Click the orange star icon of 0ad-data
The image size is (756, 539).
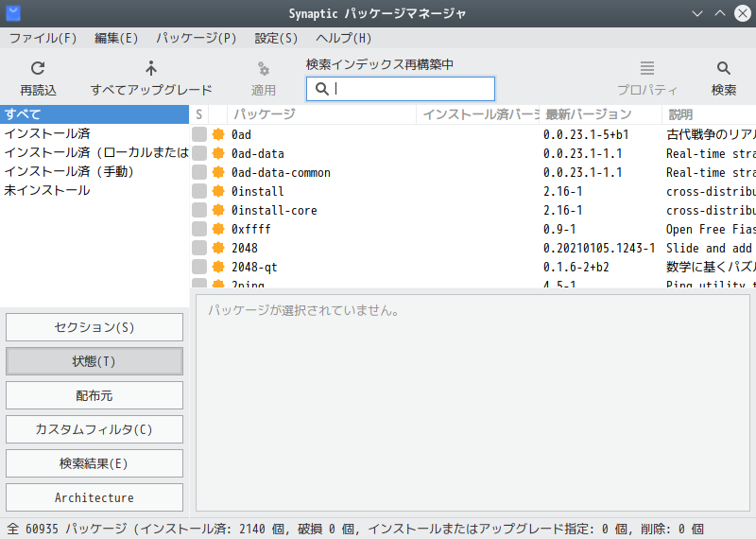coord(218,153)
